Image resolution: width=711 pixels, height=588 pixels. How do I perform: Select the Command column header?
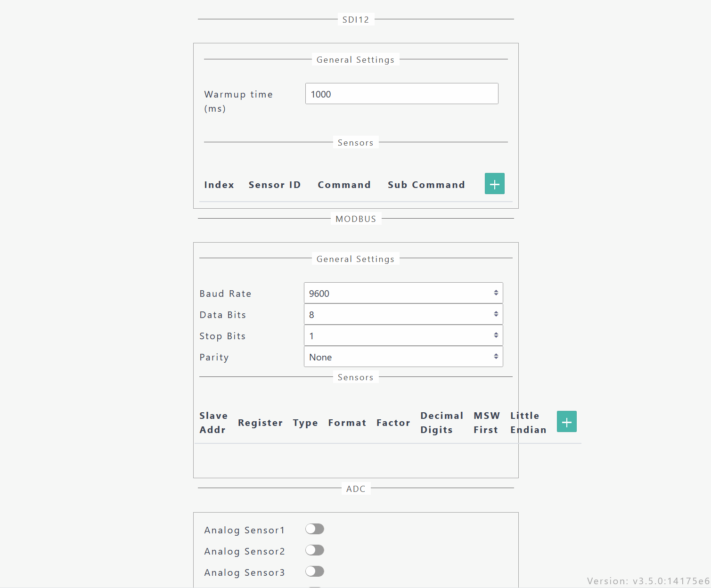point(344,185)
